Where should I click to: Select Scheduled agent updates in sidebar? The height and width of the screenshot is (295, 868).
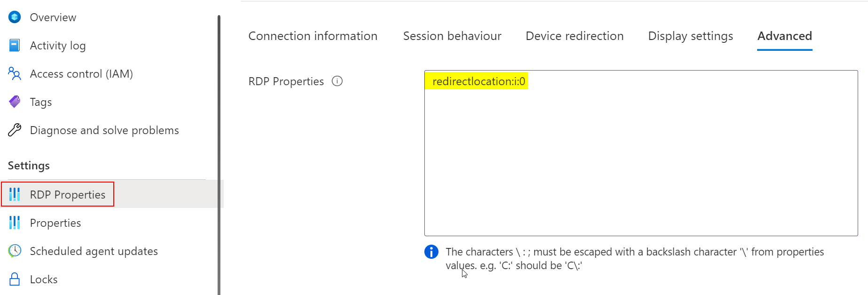pyautogui.click(x=94, y=251)
